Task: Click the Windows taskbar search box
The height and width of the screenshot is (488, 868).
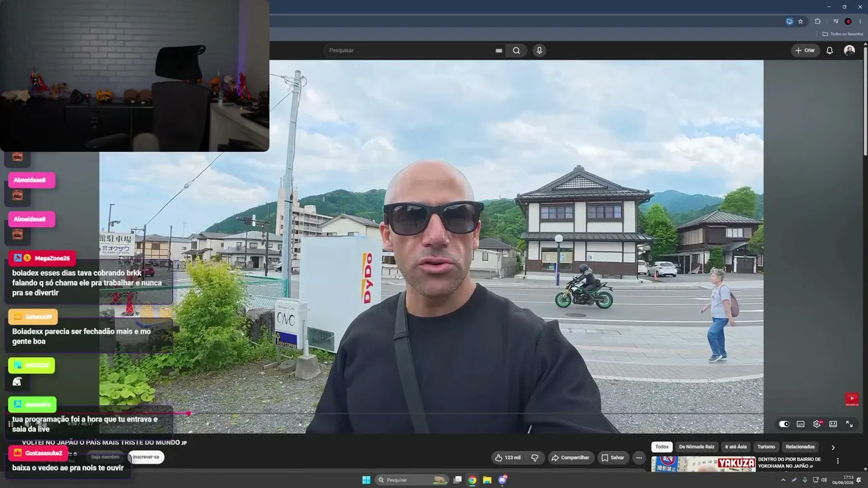Action: click(x=413, y=480)
